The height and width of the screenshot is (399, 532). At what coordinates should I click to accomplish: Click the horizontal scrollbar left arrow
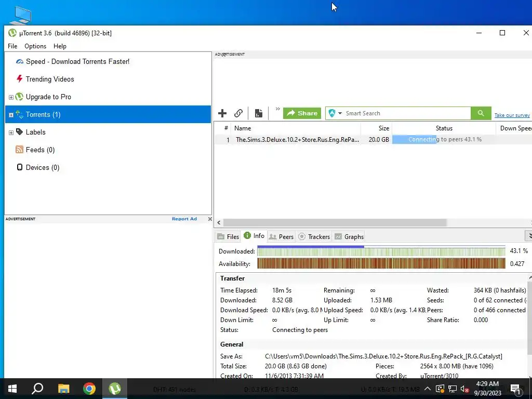pyautogui.click(x=219, y=222)
